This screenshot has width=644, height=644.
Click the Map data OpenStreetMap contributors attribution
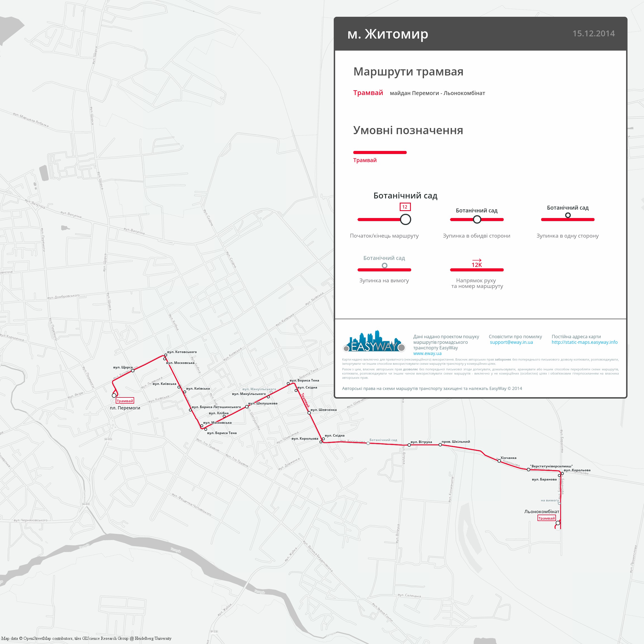coord(86,638)
